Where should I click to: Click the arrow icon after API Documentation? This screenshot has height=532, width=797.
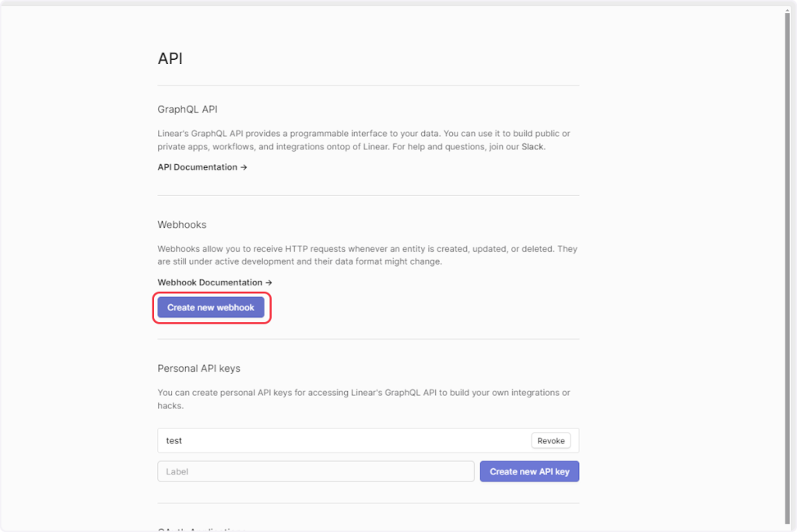[x=244, y=167]
